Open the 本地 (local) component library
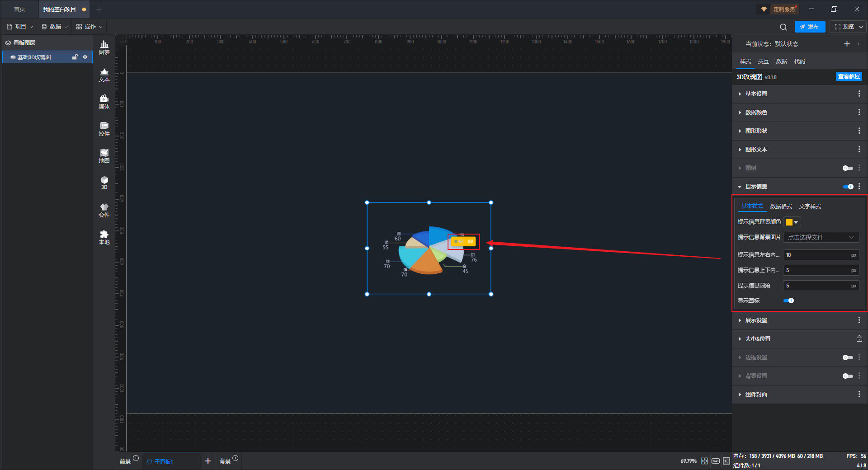 pos(104,237)
